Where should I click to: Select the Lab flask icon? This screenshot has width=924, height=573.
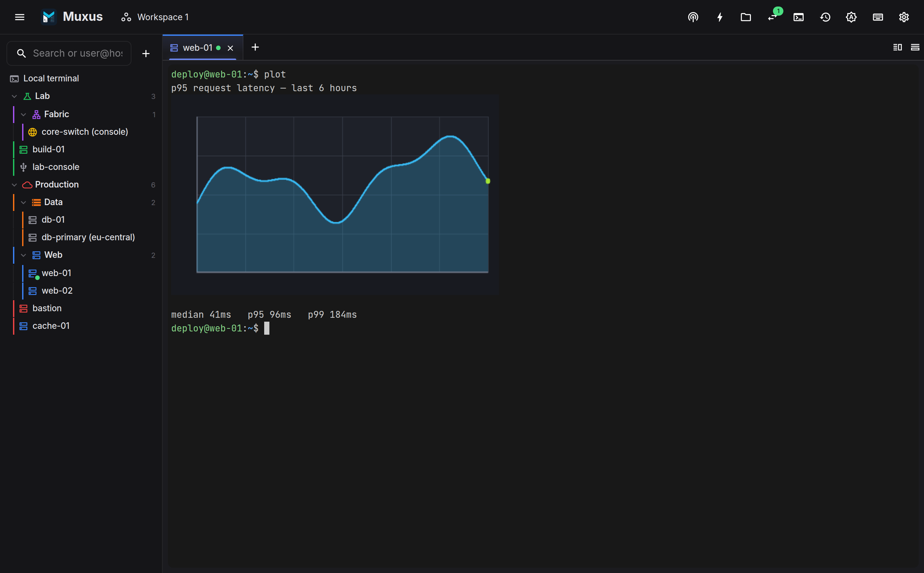pyautogui.click(x=27, y=96)
